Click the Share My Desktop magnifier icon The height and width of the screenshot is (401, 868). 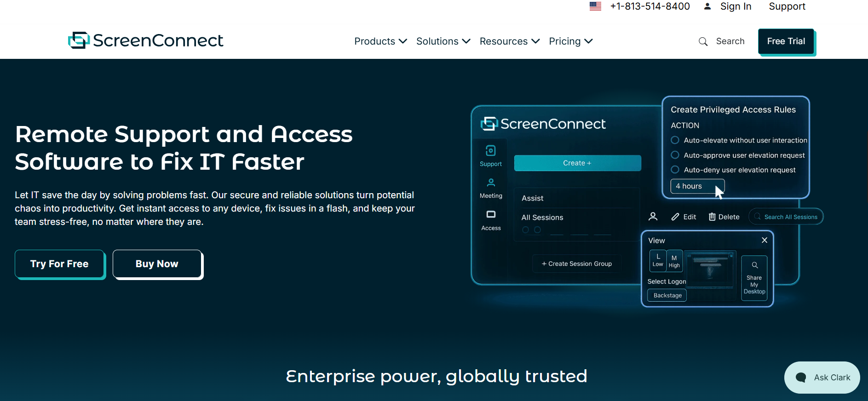[755, 265]
